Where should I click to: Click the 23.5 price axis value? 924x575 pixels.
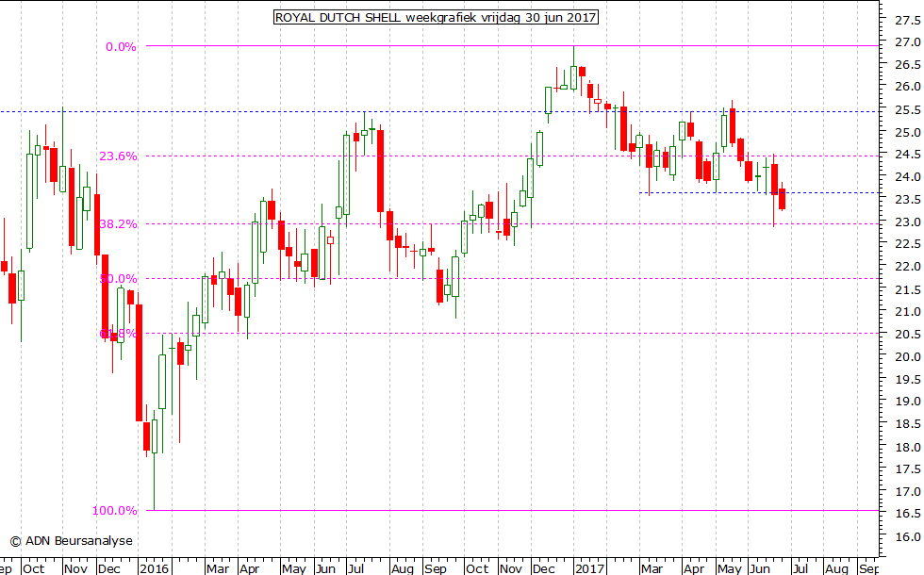[x=907, y=200]
